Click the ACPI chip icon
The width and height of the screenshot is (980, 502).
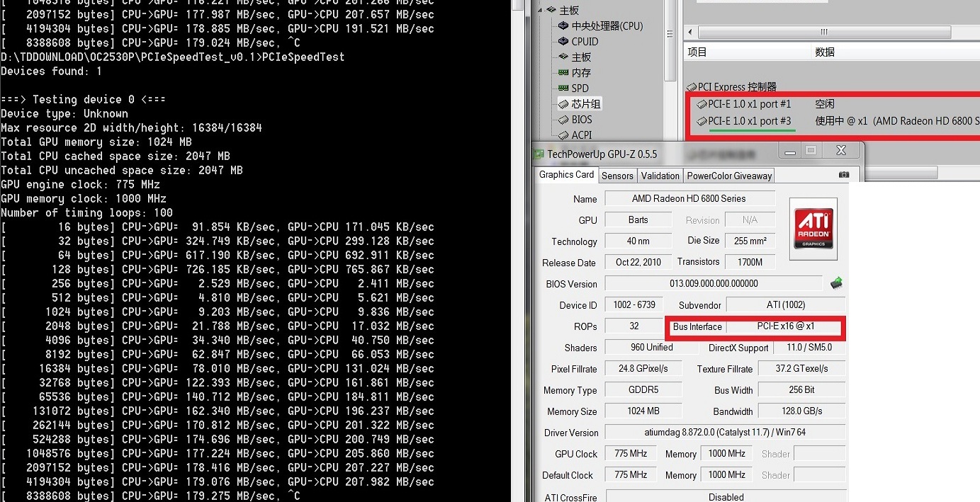coord(563,135)
